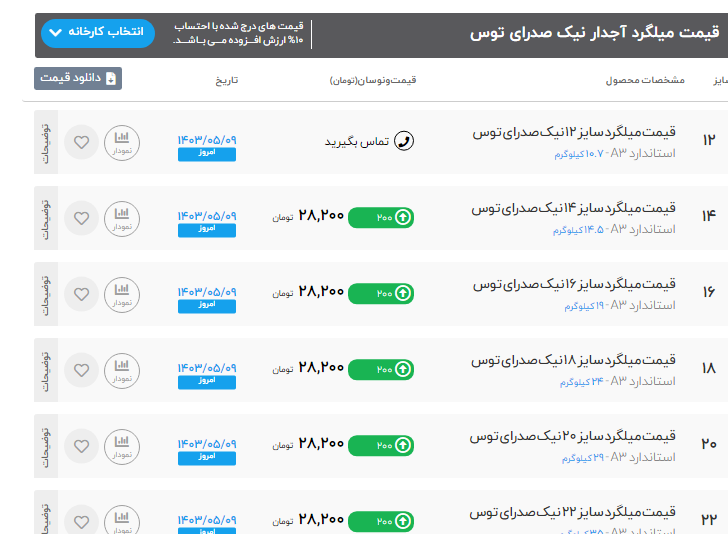Open قیمت میلگرد سایز 14 product link
728x534 pixels.
(574, 208)
